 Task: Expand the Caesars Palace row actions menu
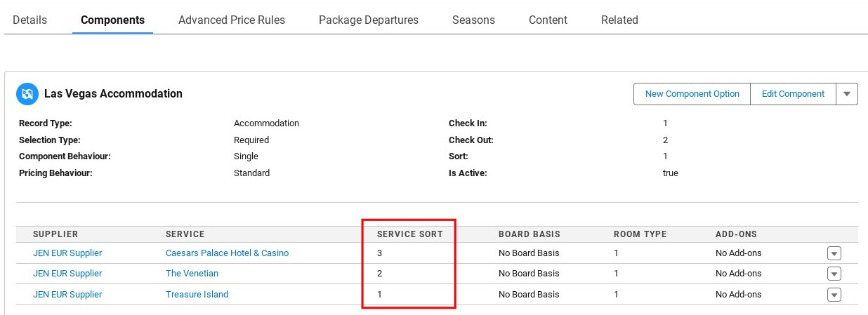coord(834,253)
